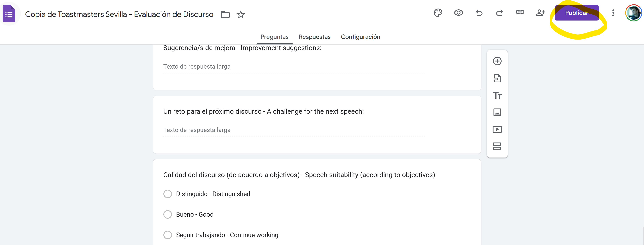Image resolution: width=644 pixels, height=245 pixels.
Task: Open the theme customization palette icon
Action: tap(438, 13)
